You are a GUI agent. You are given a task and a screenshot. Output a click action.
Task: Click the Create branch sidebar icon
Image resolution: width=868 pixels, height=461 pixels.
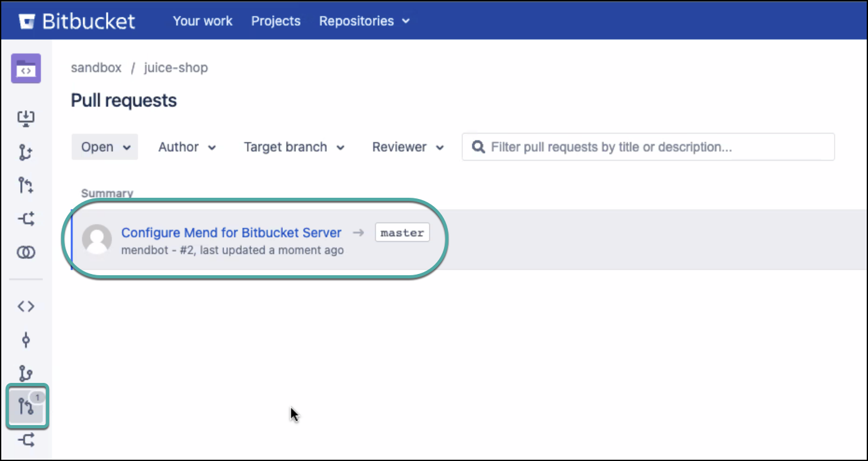point(26,152)
